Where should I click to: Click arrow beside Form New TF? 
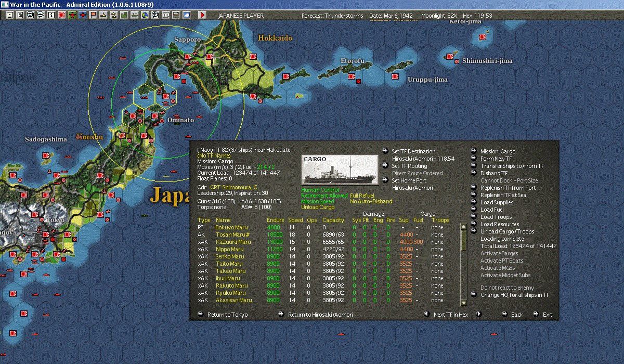pyautogui.click(x=474, y=159)
